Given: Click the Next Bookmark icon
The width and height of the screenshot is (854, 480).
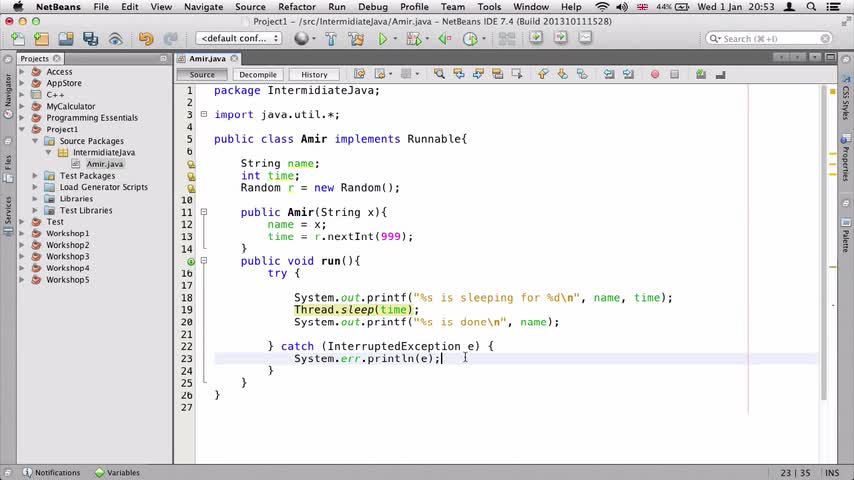Looking at the screenshot, I should click(x=563, y=74).
